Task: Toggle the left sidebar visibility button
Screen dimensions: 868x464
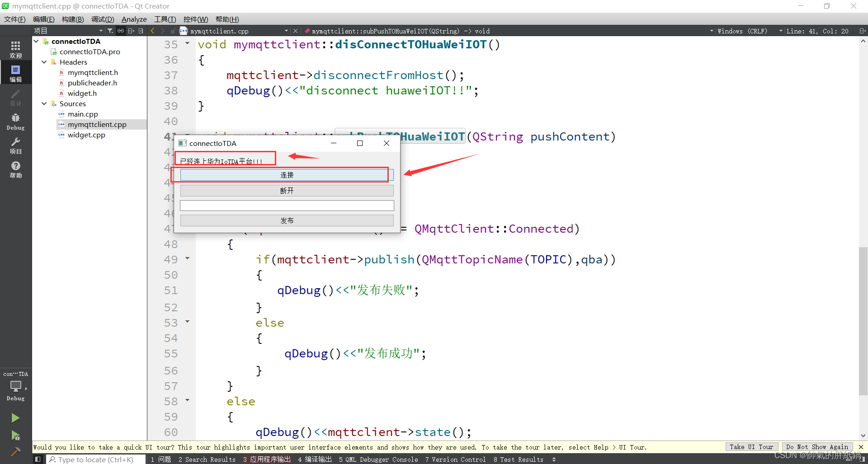Action: pos(38,459)
